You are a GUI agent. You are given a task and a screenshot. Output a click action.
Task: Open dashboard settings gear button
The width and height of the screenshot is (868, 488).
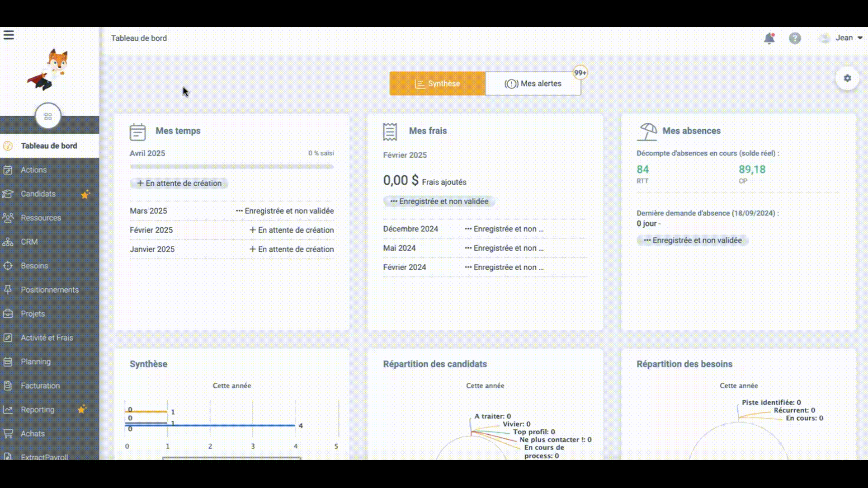[848, 78]
